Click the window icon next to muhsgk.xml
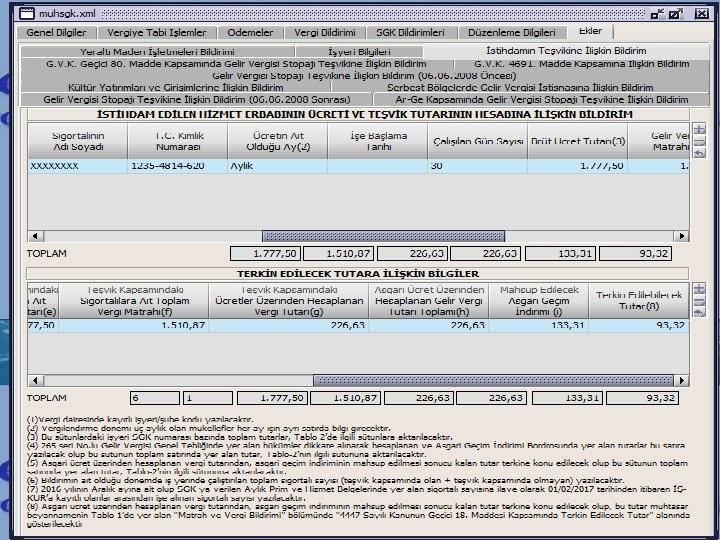720x540 pixels. click(27, 13)
